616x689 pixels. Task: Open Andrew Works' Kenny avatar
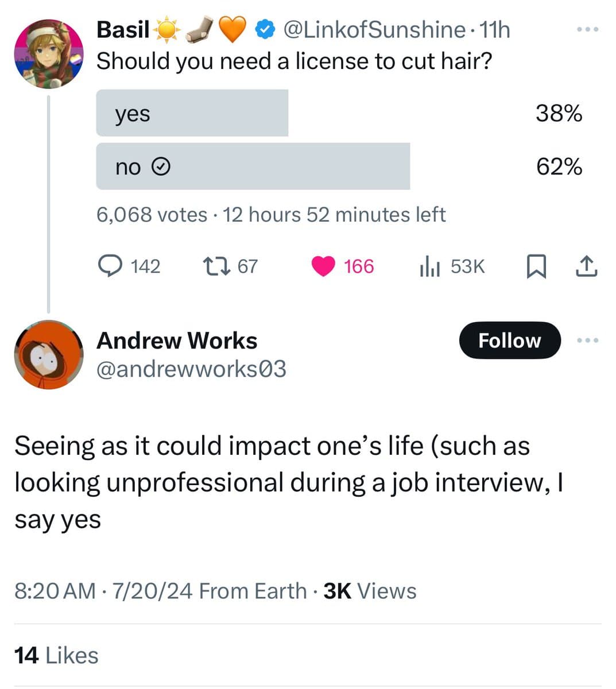49,355
